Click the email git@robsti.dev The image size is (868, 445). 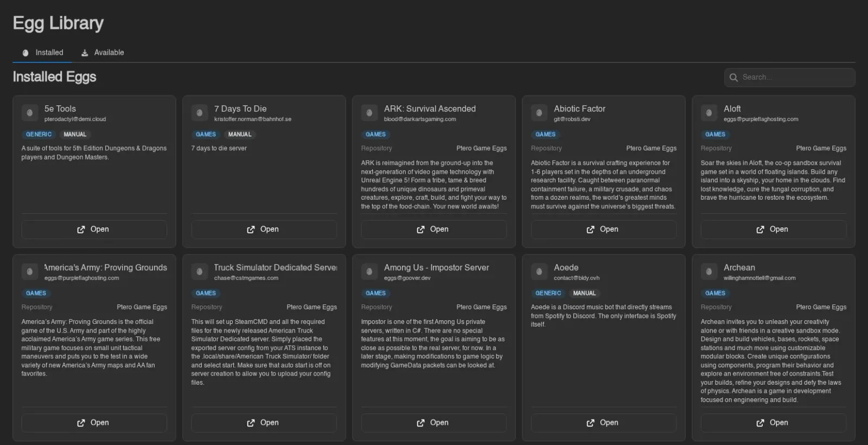click(x=572, y=119)
